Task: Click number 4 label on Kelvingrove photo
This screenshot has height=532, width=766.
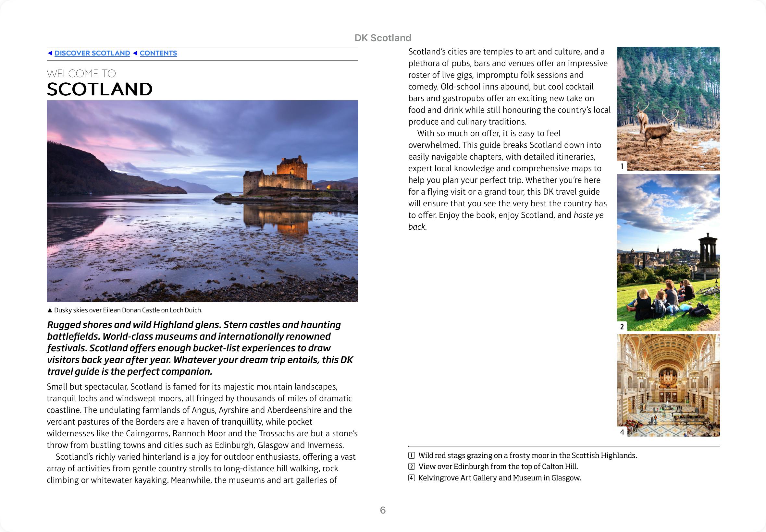Action: tap(622, 432)
